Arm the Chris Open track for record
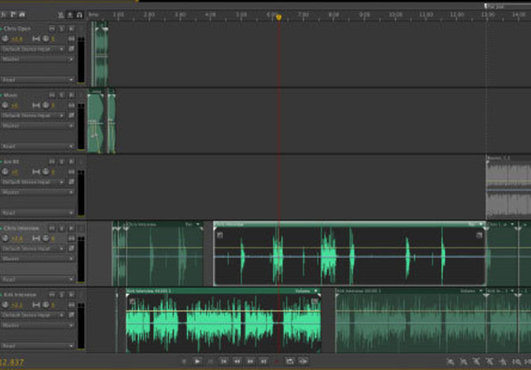The width and height of the screenshot is (531, 370). 71,29
